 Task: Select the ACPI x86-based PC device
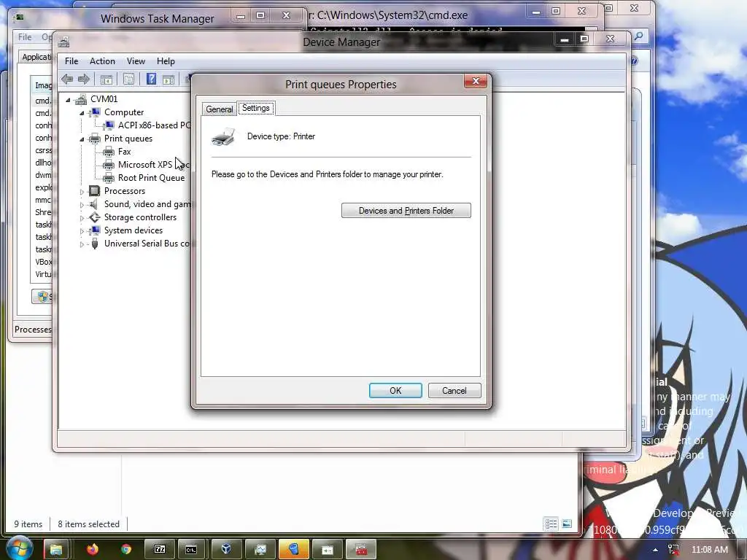click(x=154, y=125)
